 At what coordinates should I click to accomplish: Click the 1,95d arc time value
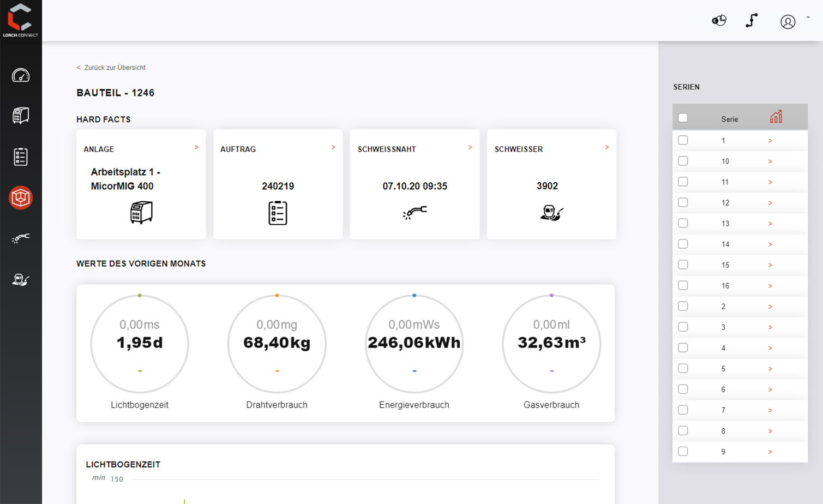pos(140,343)
